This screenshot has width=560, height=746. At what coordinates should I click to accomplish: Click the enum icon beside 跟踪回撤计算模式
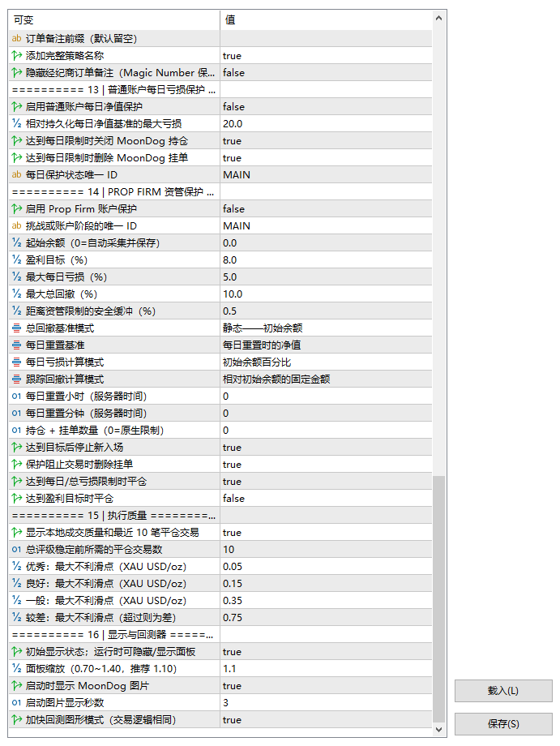pos(17,379)
